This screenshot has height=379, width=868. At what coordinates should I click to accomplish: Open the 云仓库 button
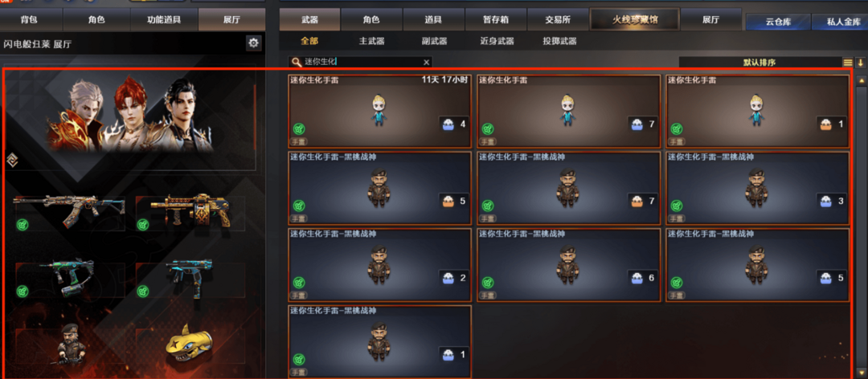click(x=778, y=22)
